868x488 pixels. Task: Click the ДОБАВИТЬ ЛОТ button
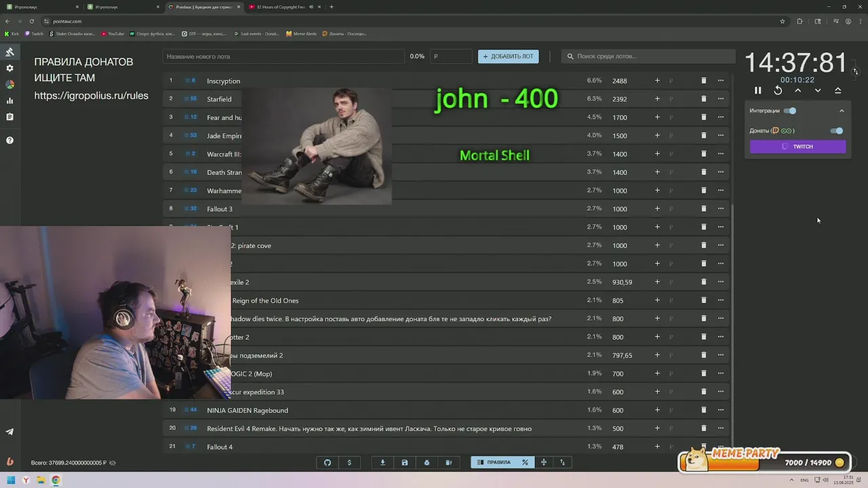tap(509, 56)
